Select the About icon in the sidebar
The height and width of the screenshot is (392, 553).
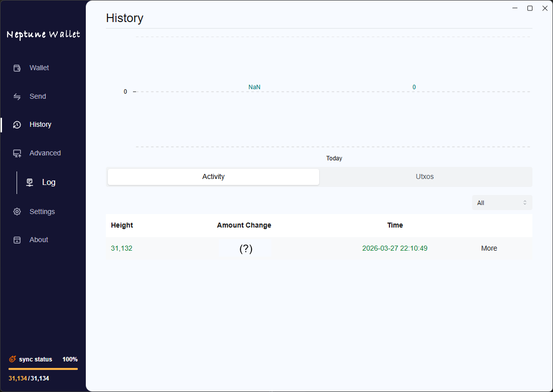(17, 240)
